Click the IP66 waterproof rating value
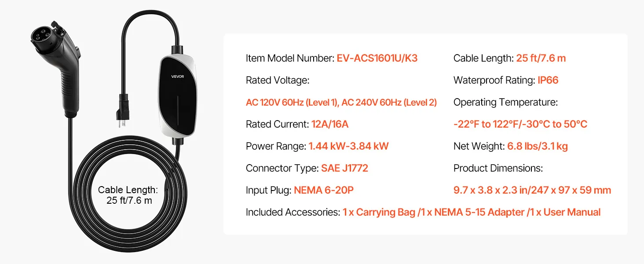 pyautogui.click(x=548, y=81)
